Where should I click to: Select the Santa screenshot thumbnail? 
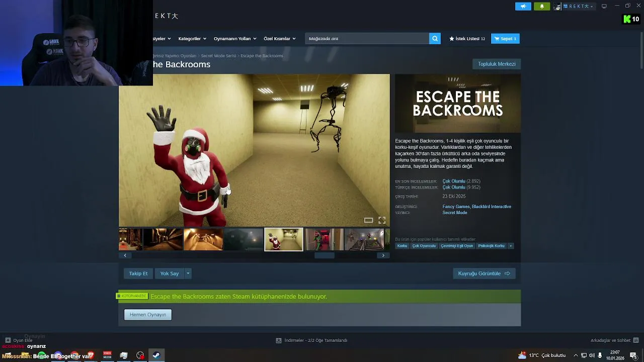[284, 239]
